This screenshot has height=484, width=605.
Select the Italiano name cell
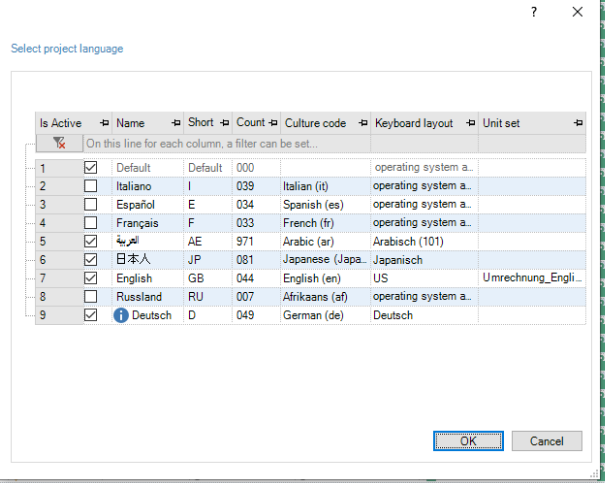[148, 186]
